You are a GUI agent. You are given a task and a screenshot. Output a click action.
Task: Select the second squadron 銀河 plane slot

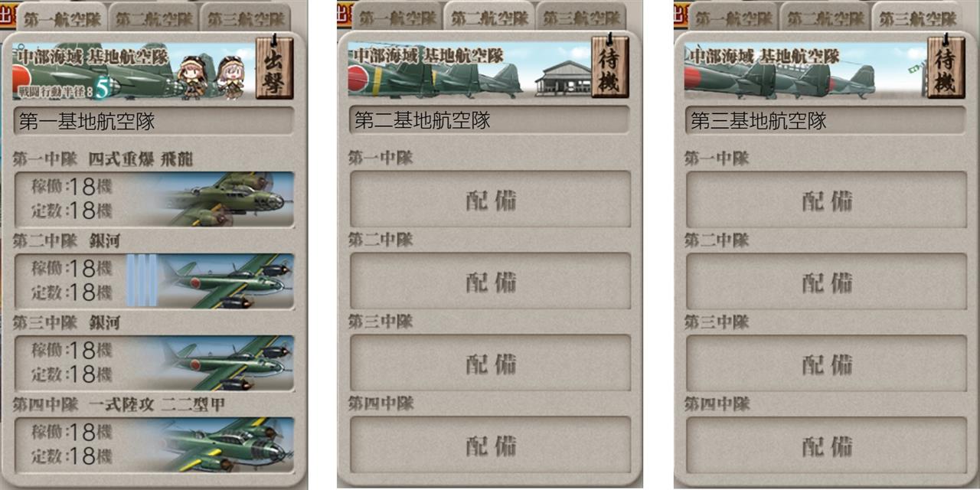point(155,281)
